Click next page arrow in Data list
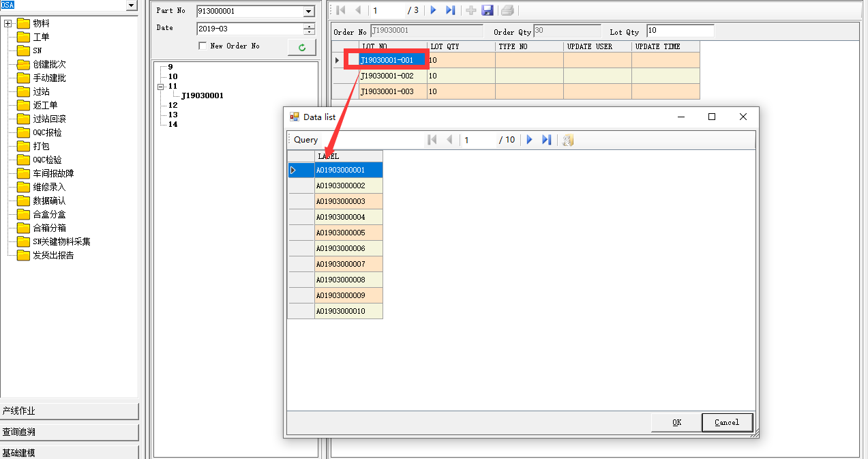Image resolution: width=868 pixels, height=459 pixels. tap(529, 140)
